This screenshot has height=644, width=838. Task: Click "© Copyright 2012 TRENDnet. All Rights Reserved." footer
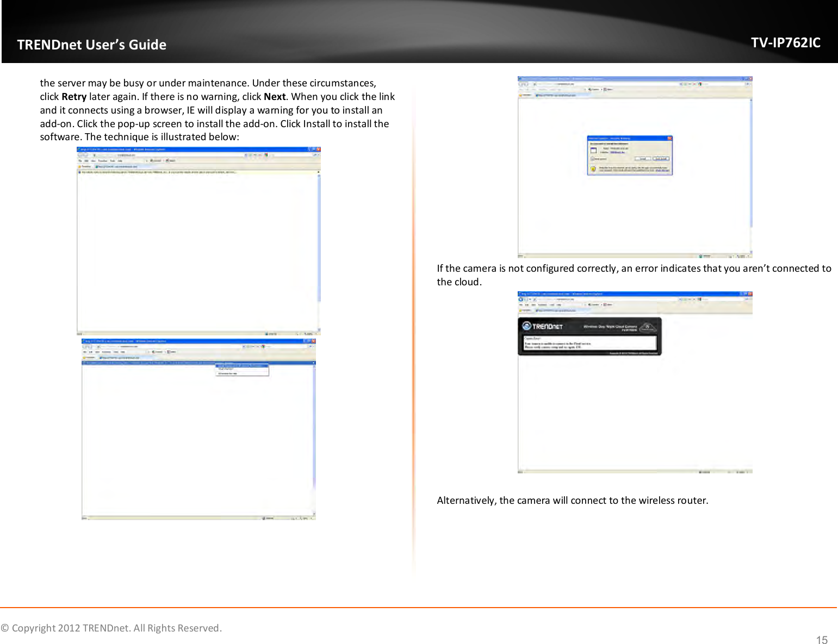[111, 628]
